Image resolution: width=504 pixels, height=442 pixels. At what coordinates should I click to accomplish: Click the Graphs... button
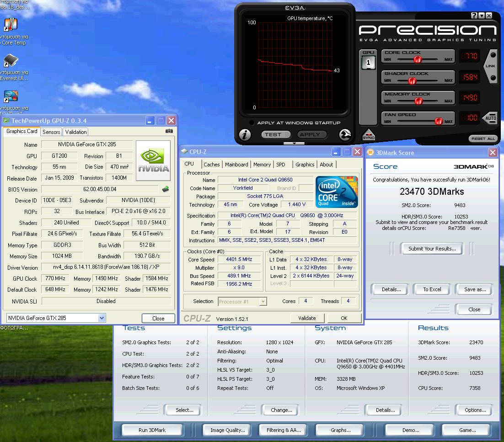point(340,430)
